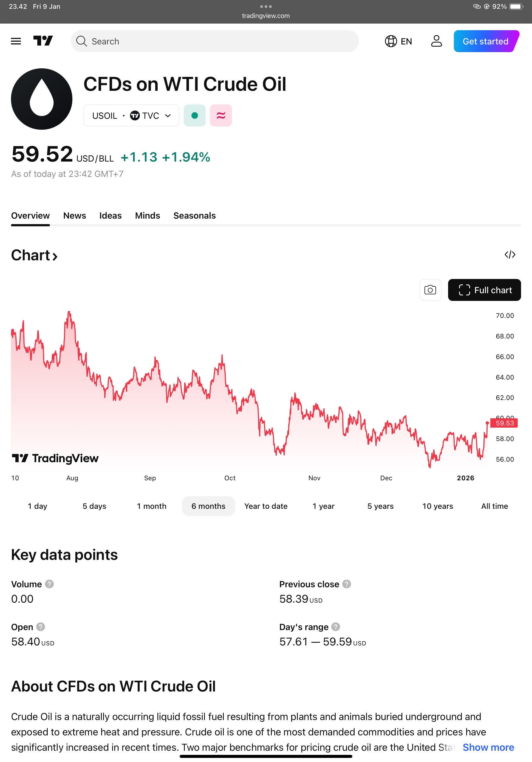Open the Seasonals tab
Viewport: 532px width, 762px height.
tap(194, 216)
